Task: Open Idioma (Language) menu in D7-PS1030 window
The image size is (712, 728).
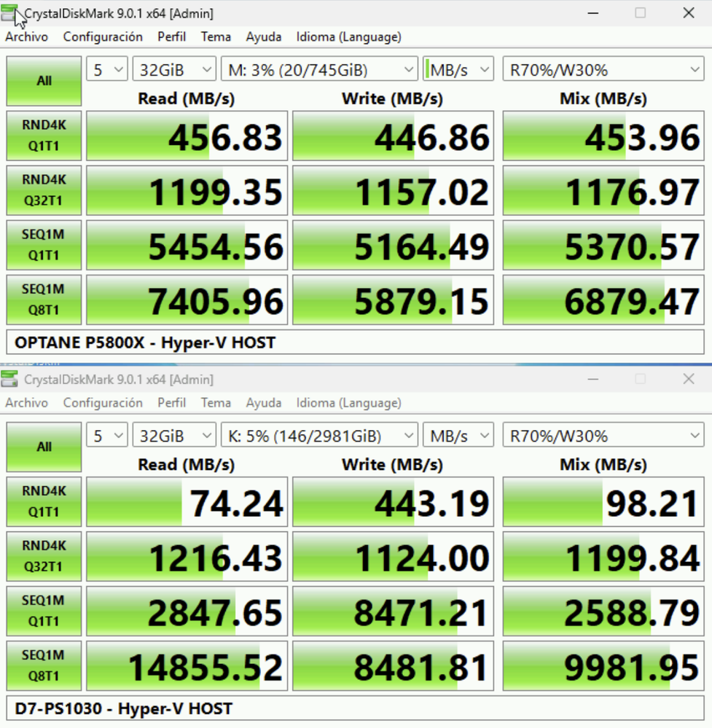Action: point(349,402)
